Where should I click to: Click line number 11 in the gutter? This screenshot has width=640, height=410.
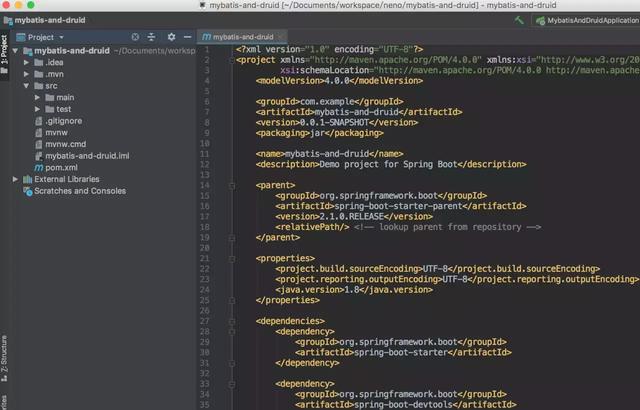click(x=205, y=154)
